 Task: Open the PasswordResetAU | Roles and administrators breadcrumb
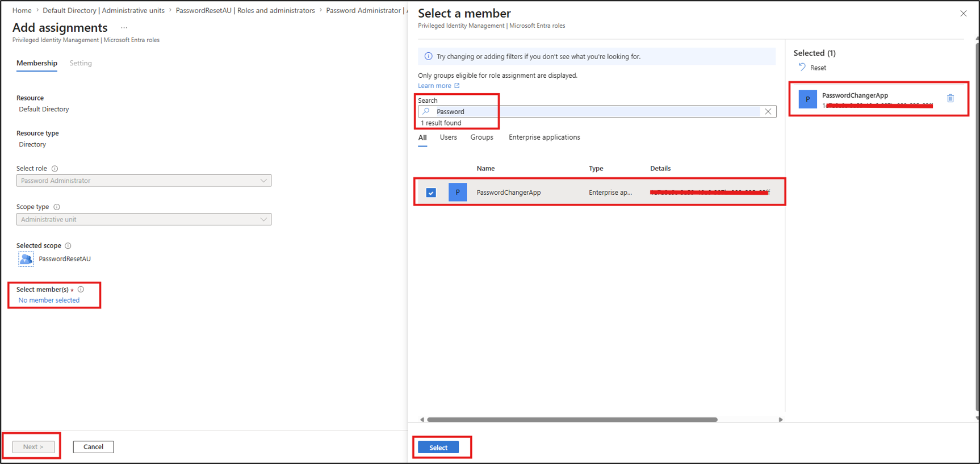245,10
